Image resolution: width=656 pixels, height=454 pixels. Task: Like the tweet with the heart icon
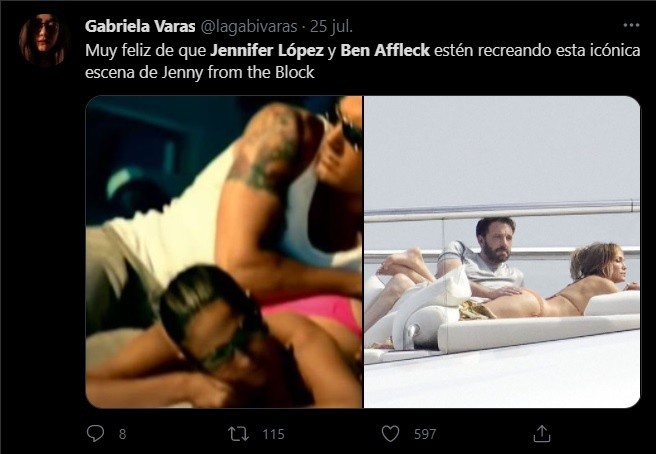[x=390, y=433]
